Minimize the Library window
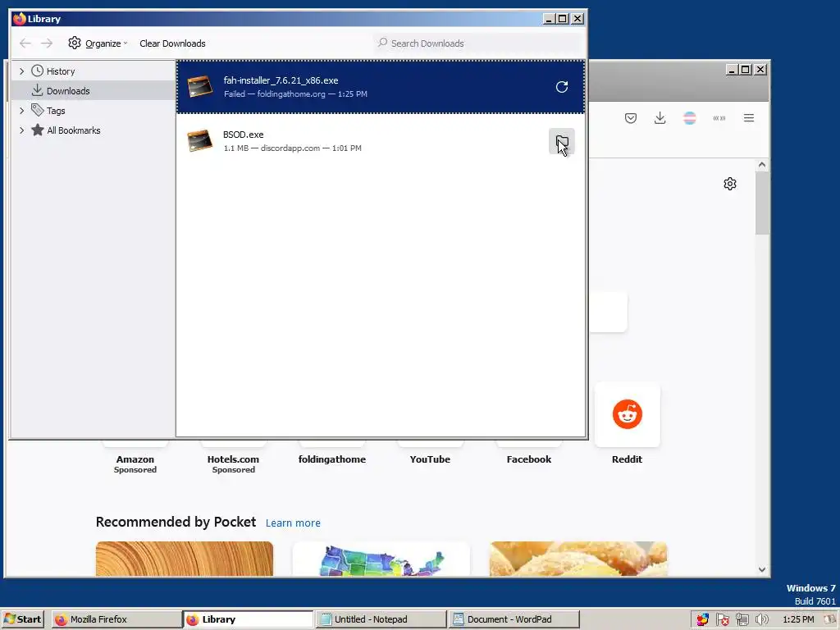 pyautogui.click(x=549, y=19)
